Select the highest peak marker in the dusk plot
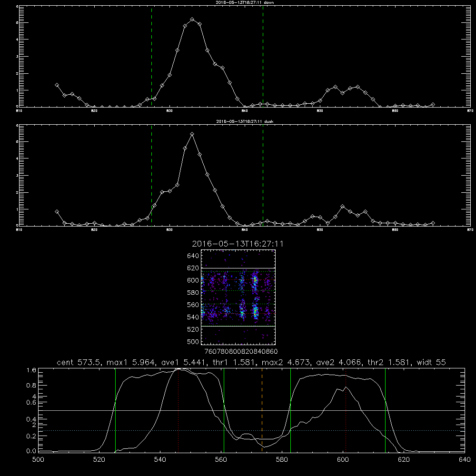Screen dimensions: 476x476 192,134
